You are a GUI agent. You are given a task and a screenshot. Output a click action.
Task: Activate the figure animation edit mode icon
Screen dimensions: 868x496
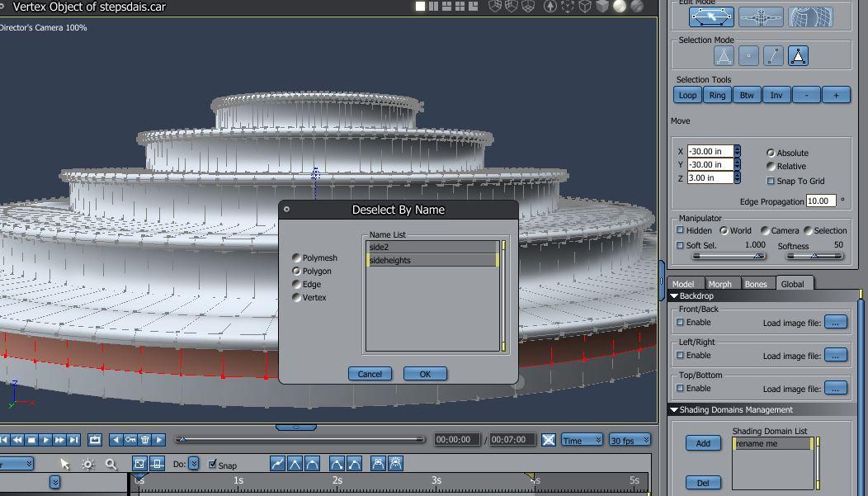pos(762,17)
